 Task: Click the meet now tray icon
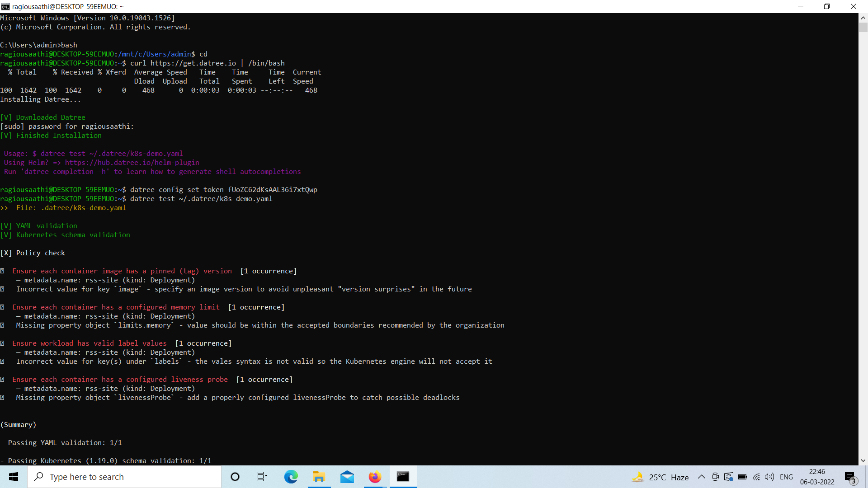(715, 477)
